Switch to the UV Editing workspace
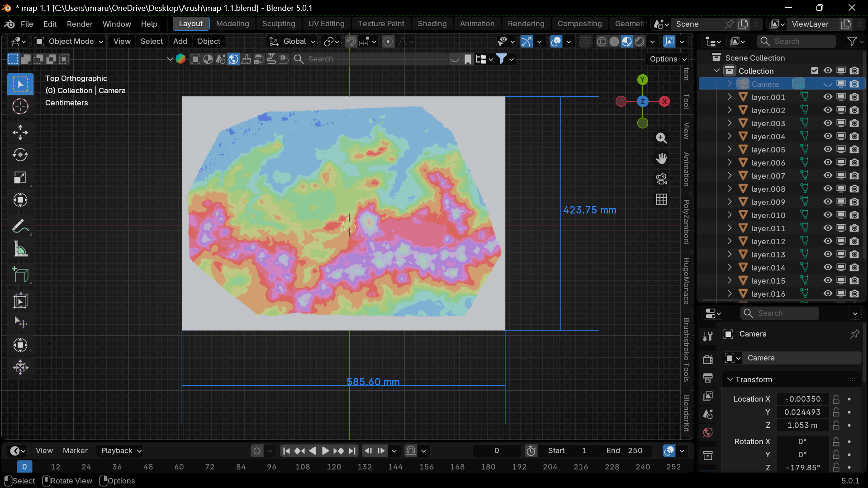 click(x=326, y=24)
